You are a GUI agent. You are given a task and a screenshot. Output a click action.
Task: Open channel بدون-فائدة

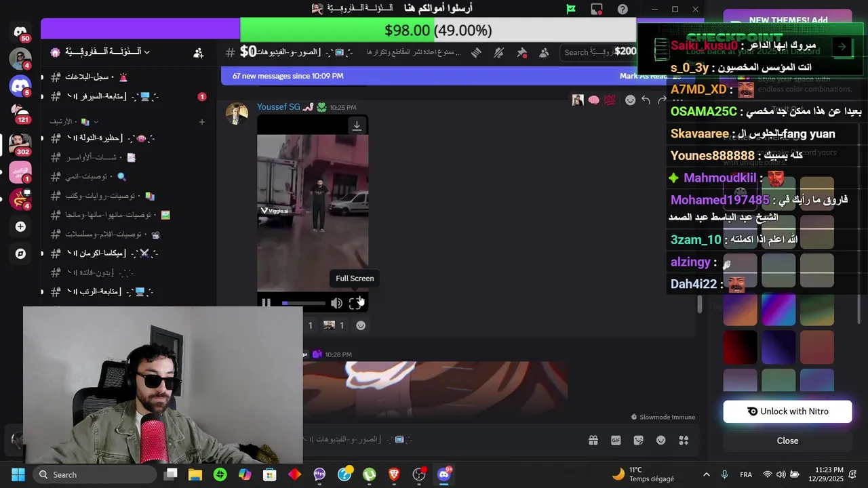127,272
